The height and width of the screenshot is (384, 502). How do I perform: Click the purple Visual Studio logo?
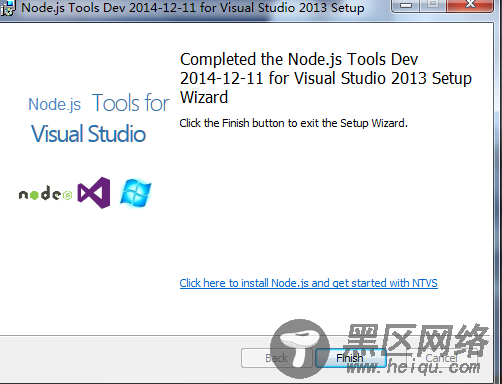(94, 193)
